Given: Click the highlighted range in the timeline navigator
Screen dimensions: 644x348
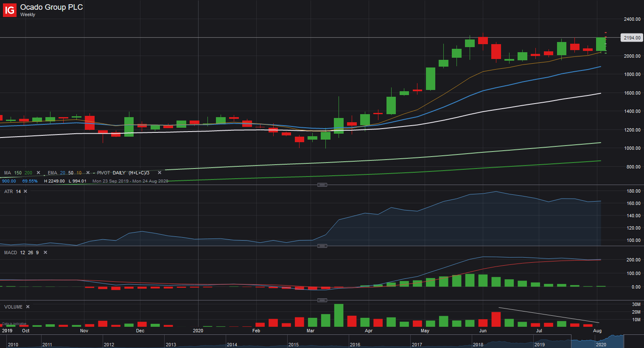Looking at the screenshot, I should (x=597, y=341).
